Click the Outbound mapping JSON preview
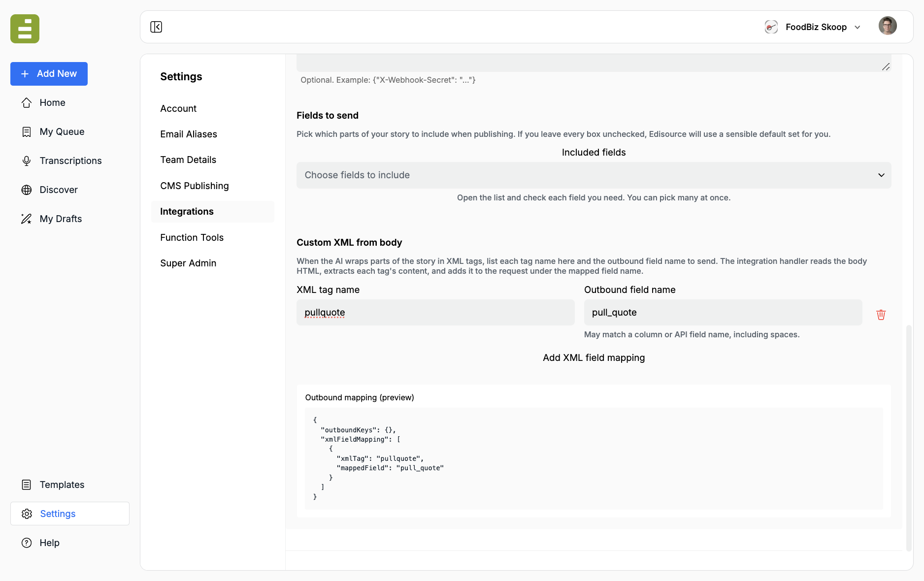 click(x=594, y=458)
